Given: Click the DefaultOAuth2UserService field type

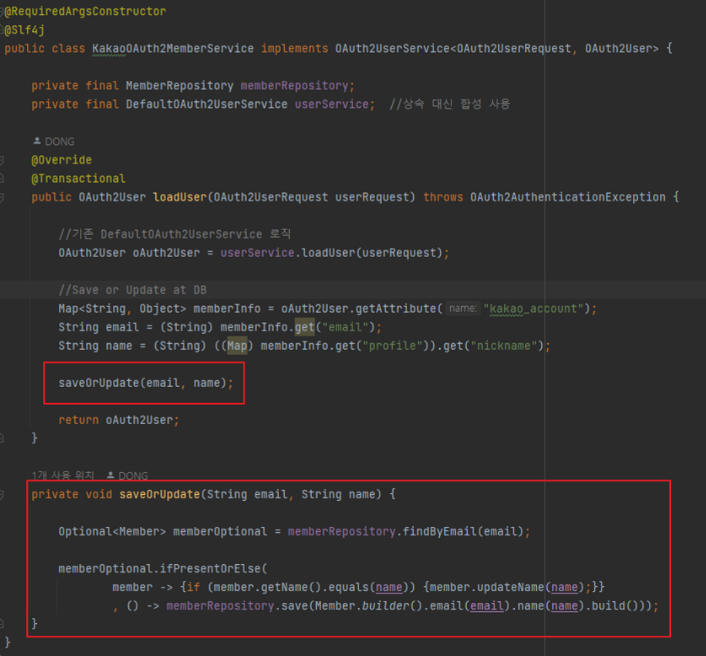Looking at the screenshot, I should 207,104.
